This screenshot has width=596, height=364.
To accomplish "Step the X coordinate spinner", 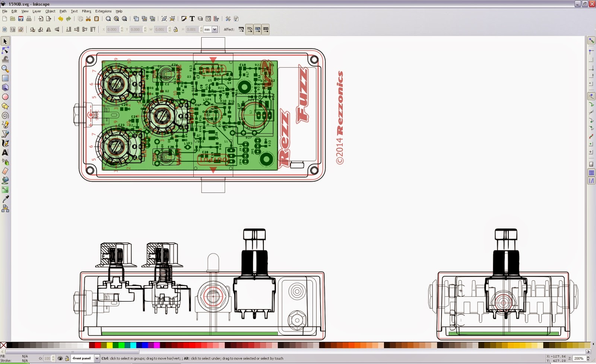I will coord(122,29).
